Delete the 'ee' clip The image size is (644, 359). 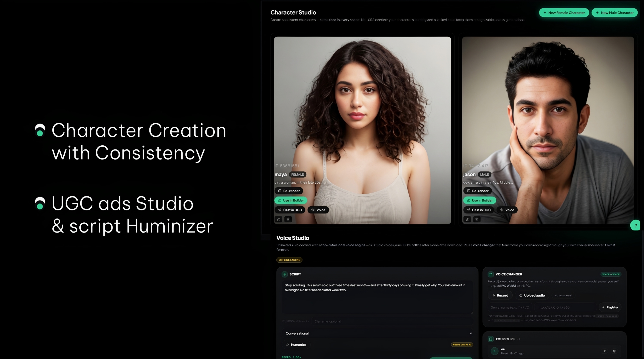click(x=614, y=351)
